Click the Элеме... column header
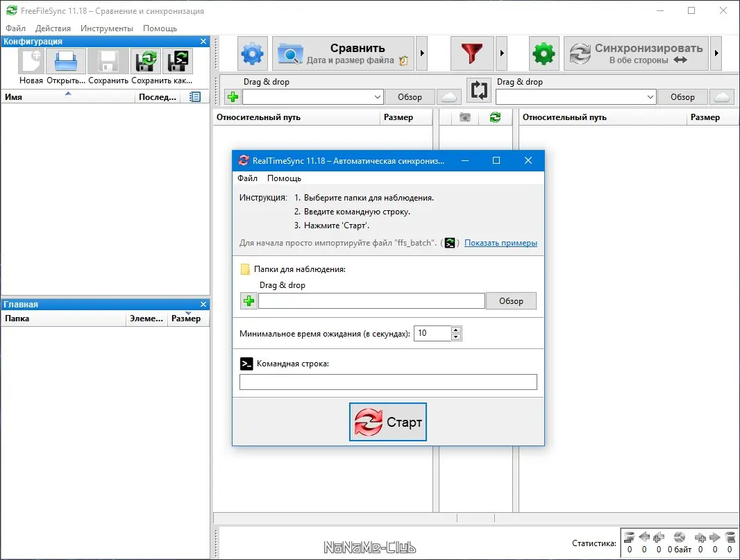Screen dimensions: 740x560 point(146,319)
